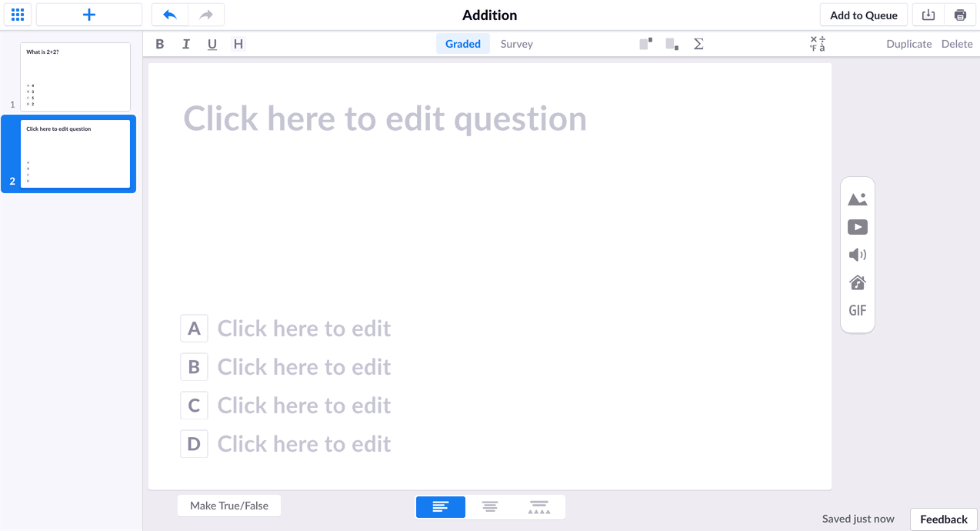Open the math equation editor
Image resolution: width=980 pixels, height=531 pixels.
point(698,44)
